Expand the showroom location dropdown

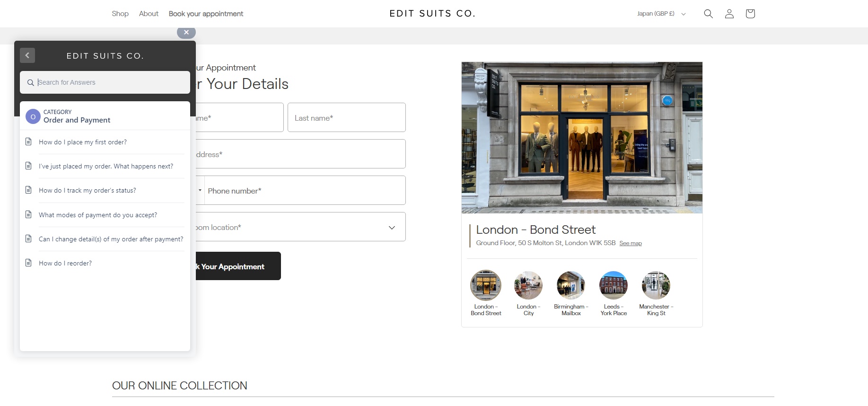tap(301, 227)
